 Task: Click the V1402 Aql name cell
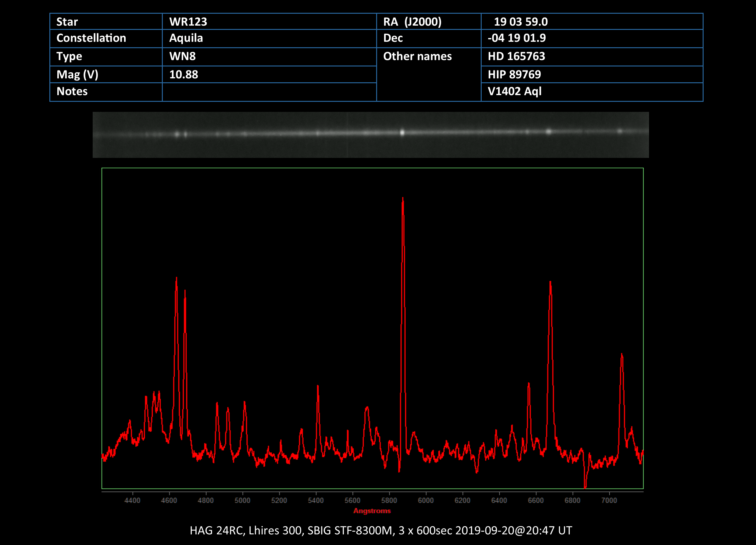pyautogui.click(x=514, y=91)
